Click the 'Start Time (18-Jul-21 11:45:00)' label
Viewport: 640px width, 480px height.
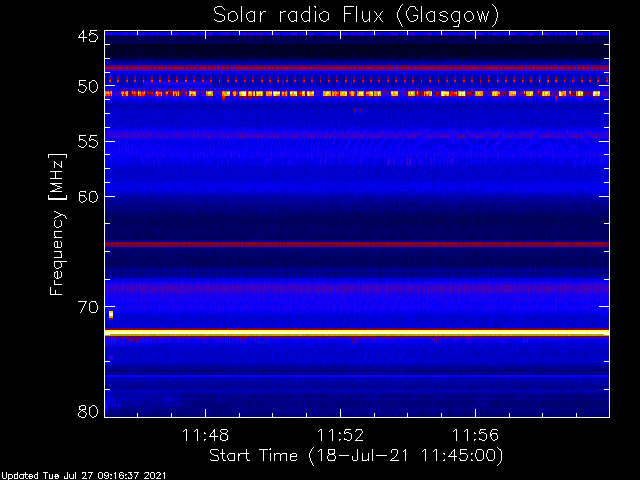coord(356,456)
